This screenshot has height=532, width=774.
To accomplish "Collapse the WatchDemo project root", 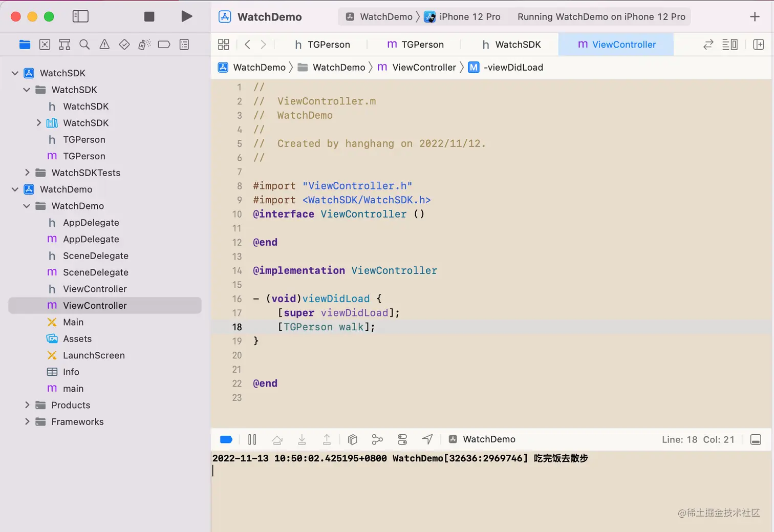I will click(x=15, y=189).
